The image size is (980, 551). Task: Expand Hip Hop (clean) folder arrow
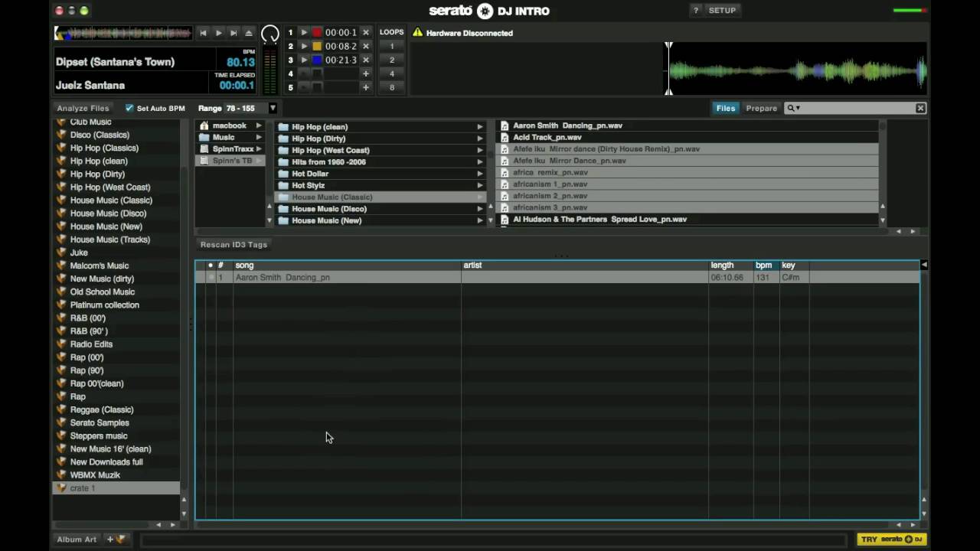pos(480,127)
